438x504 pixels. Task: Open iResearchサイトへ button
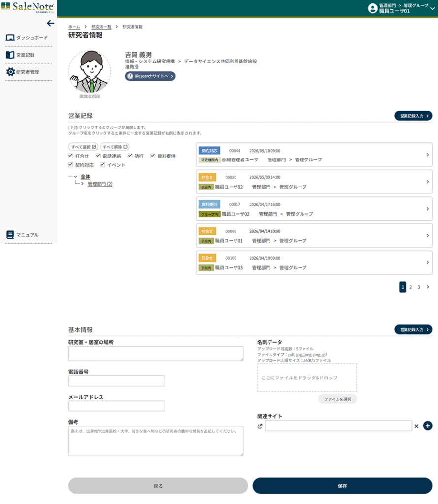coord(150,76)
